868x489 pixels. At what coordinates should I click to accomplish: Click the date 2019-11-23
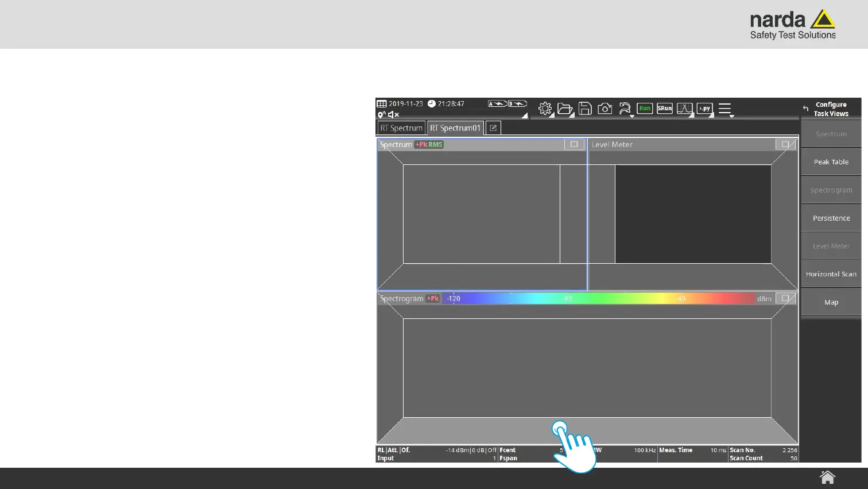[x=406, y=104]
